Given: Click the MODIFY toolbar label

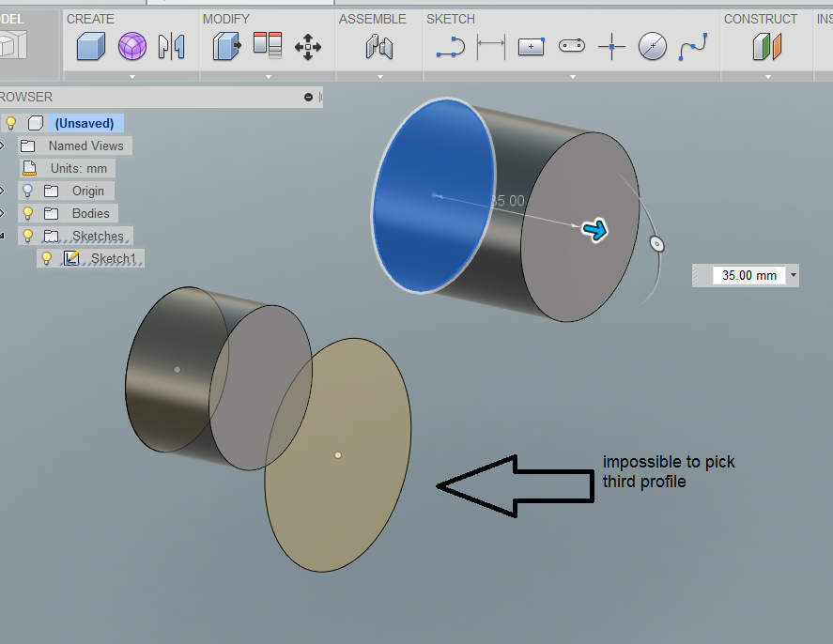Looking at the screenshot, I should 225,19.
